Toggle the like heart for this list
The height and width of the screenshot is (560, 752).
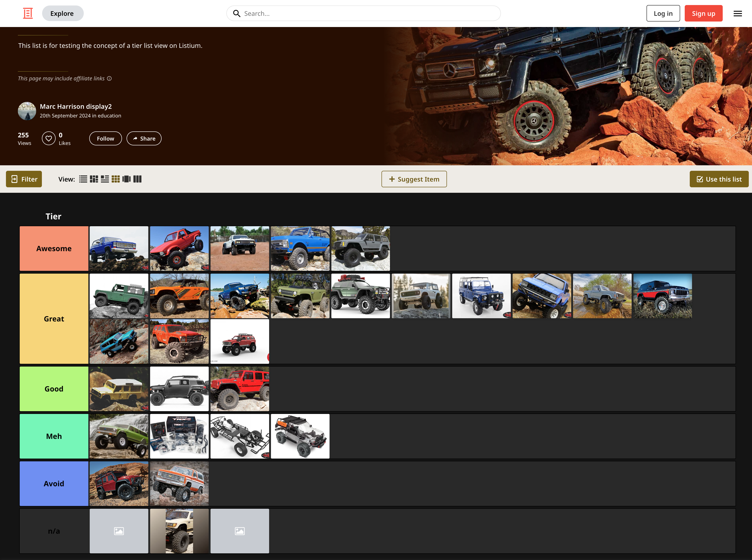click(49, 138)
